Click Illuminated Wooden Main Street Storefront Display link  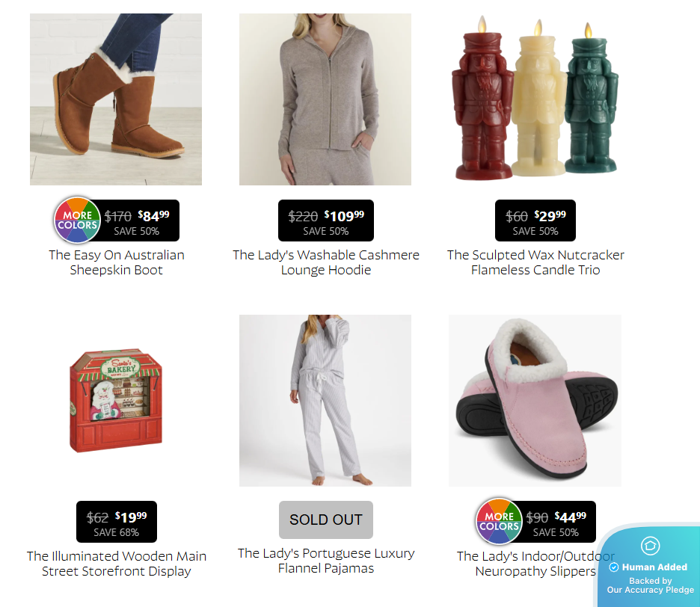click(117, 564)
